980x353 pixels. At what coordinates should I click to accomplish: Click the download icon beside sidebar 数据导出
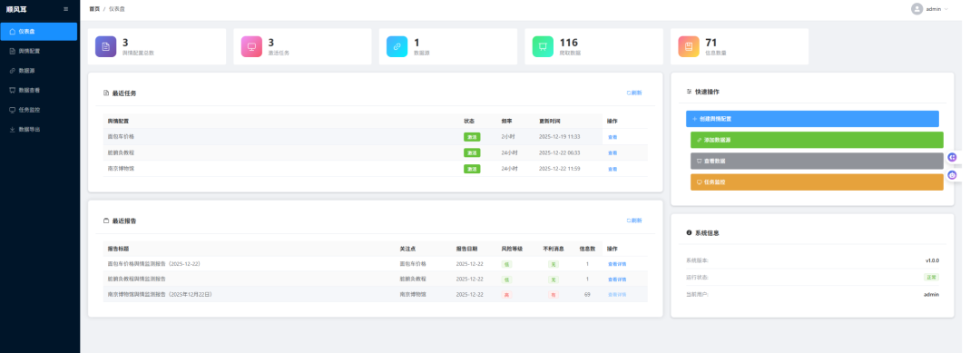(13, 130)
